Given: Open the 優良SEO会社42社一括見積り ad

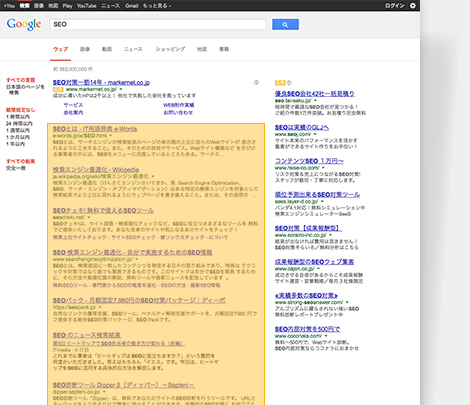Looking at the screenshot, I should tap(315, 94).
